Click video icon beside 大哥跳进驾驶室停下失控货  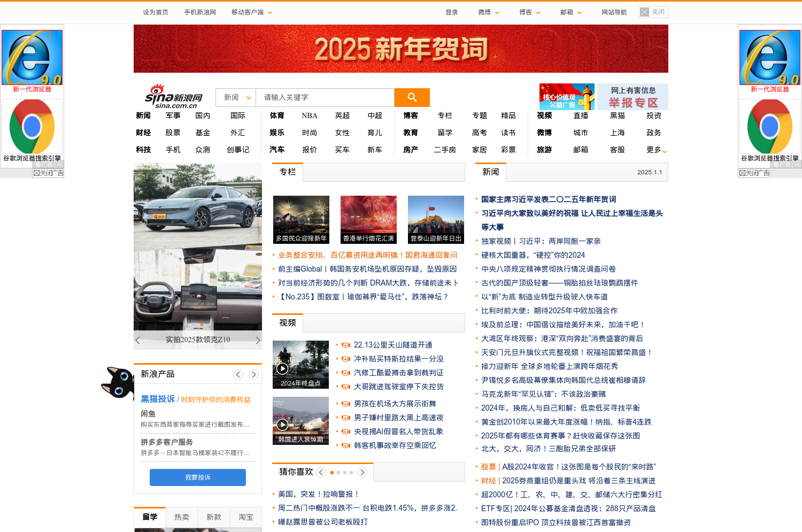point(346,387)
